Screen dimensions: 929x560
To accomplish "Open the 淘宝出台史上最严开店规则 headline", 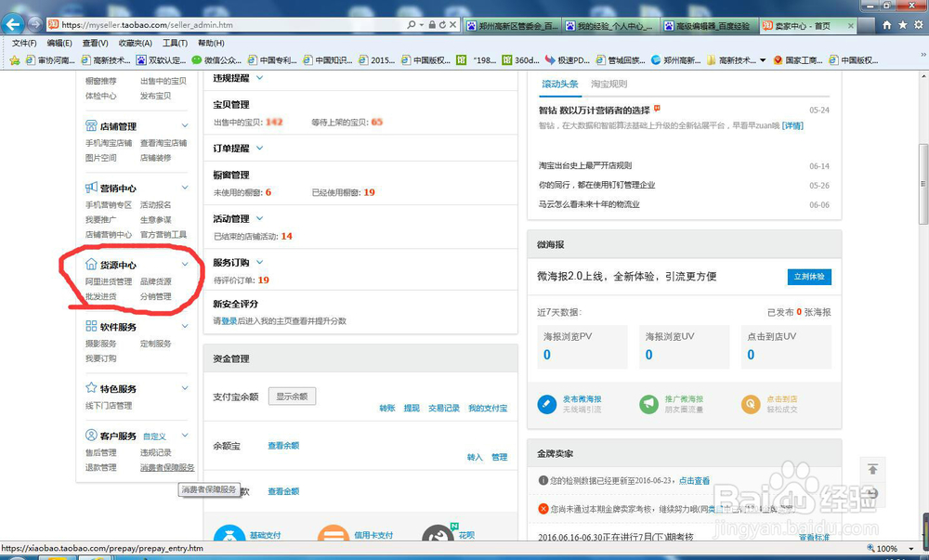I will pos(585,165).
